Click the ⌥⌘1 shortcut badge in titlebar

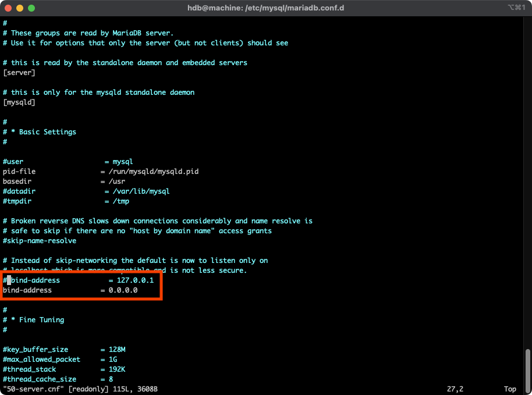pos(516,8)
